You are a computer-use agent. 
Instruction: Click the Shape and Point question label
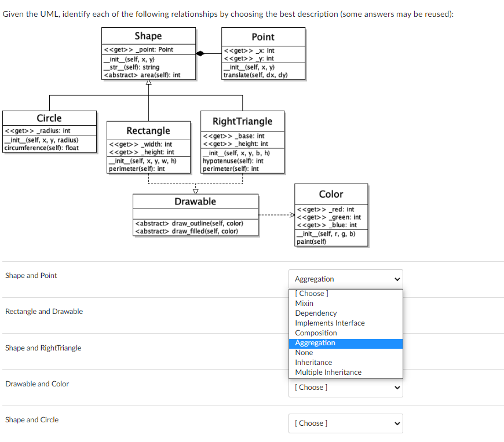31,275
